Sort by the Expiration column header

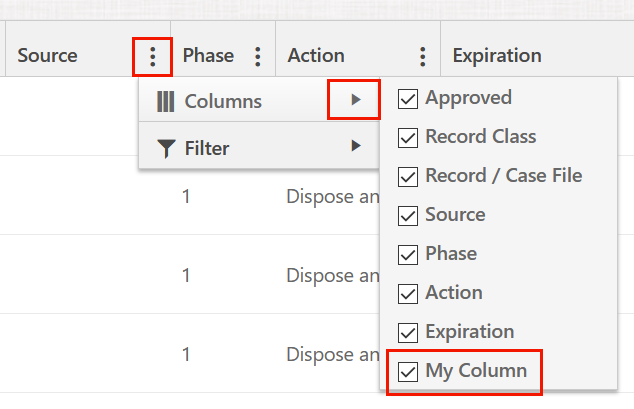pos(497,56)
